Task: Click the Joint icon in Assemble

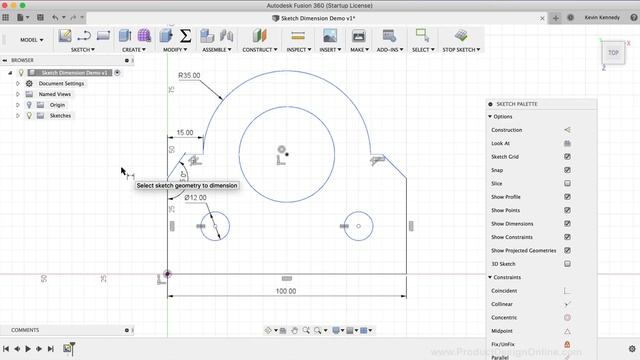Action: click(227, 36)
